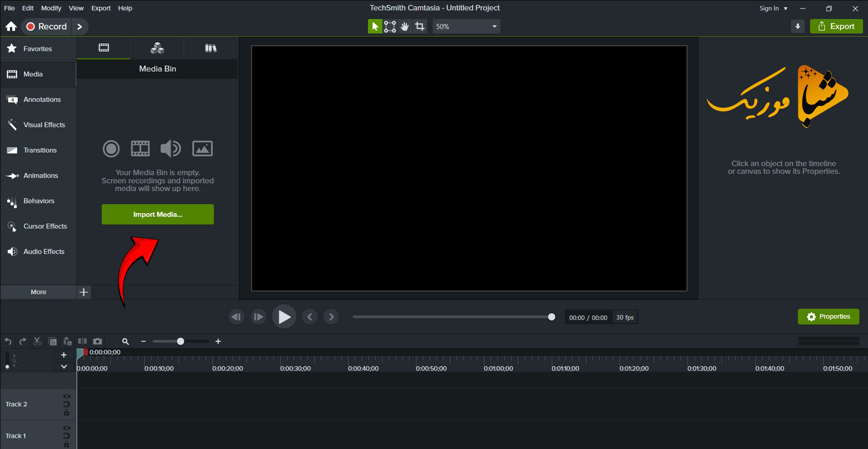Toggle Track 2 magnetic track
Screen dimensions: 868x449
point(67,404)
